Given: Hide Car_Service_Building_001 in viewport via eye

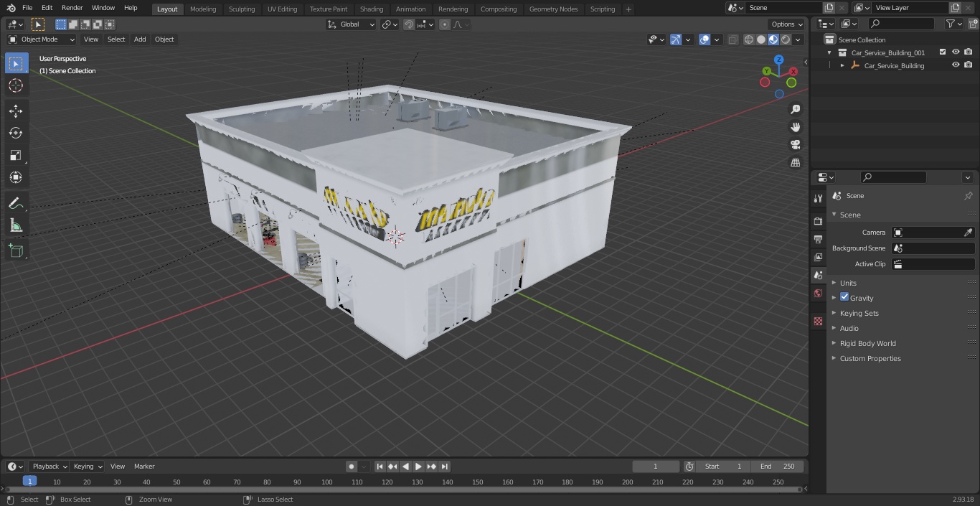Looking at the screenshot, I should pos(956,52).
